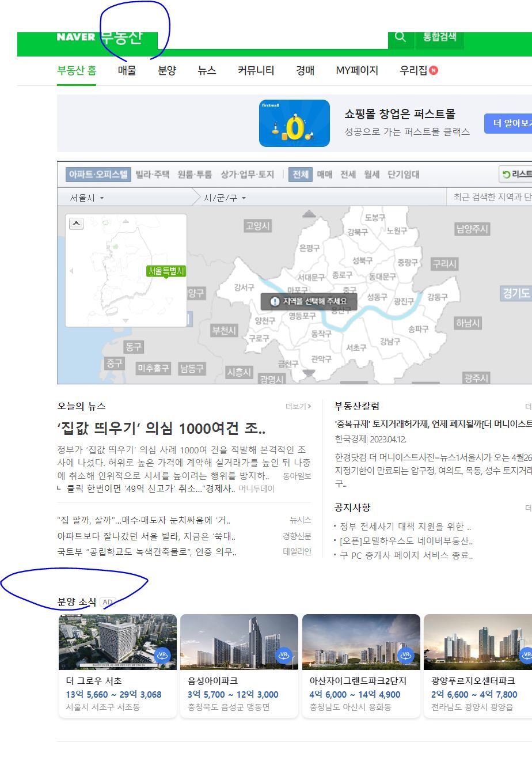
Task: Click the 통합검색 button
Action: pos(440,37)
